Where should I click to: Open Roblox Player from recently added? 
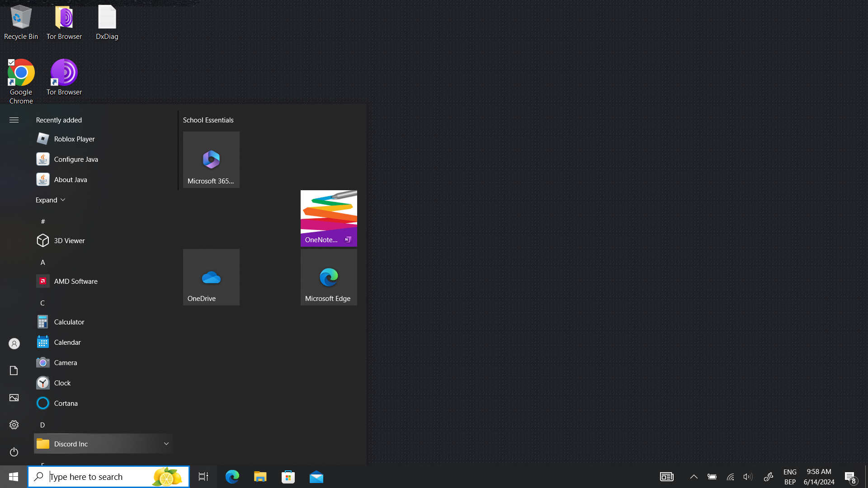tap(74, 139)
